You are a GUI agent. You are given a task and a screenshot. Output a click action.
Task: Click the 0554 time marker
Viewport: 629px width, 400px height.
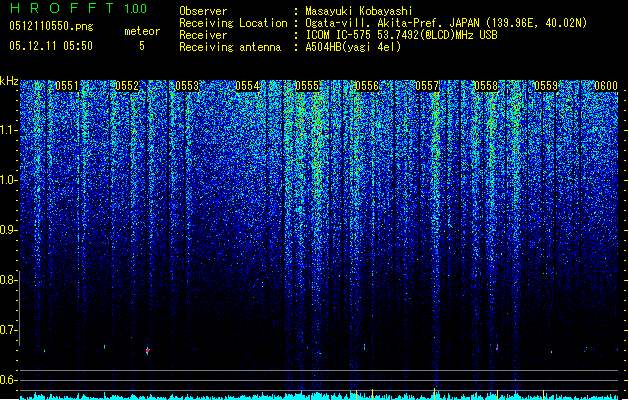tap(247, 86)
